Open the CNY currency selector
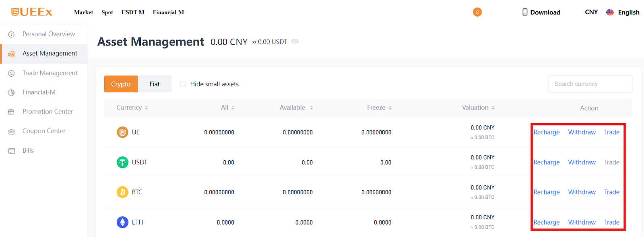The width and height of the screenshot is (644, 237). point(591,12)
